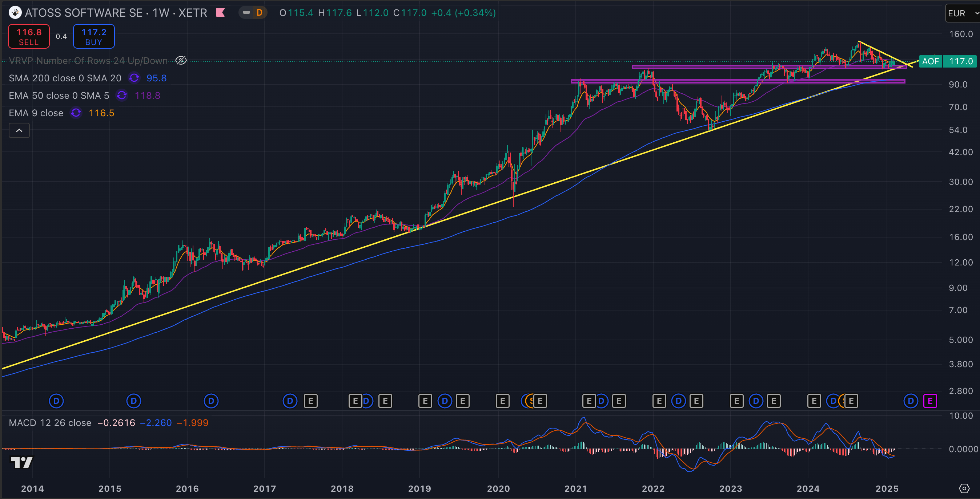Select the MACD 12 26 close label
980x499 pixels.
(50, 423)
